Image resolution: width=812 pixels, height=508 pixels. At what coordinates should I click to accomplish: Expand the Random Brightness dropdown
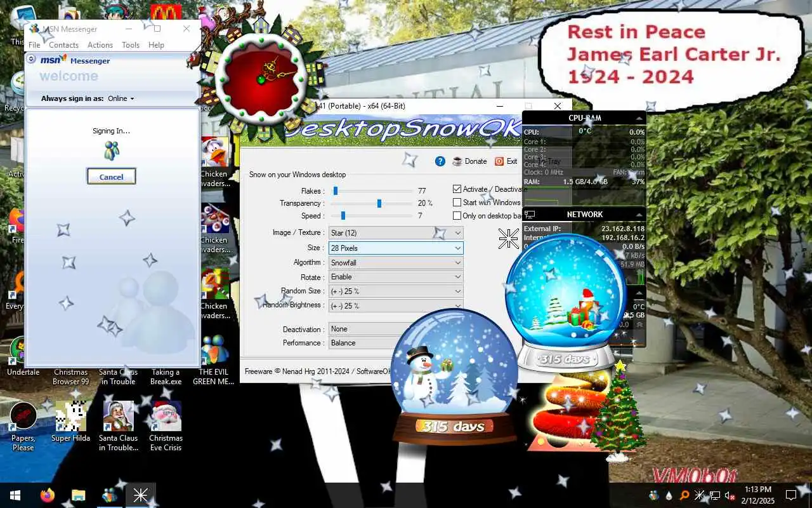coord(396,305)
